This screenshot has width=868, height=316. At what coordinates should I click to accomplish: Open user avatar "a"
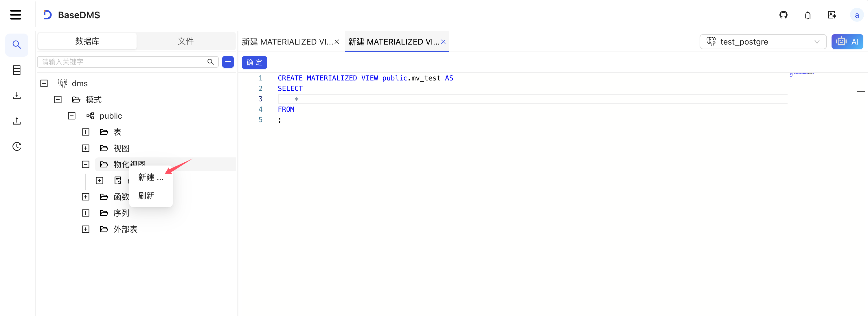856,15
